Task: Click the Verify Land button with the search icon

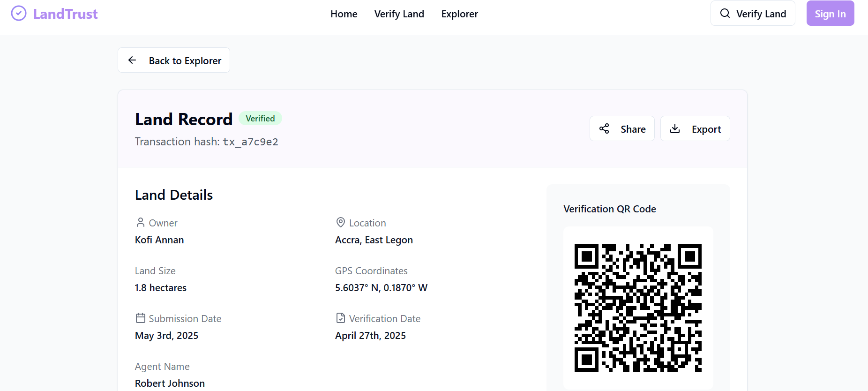Action: 753,13
